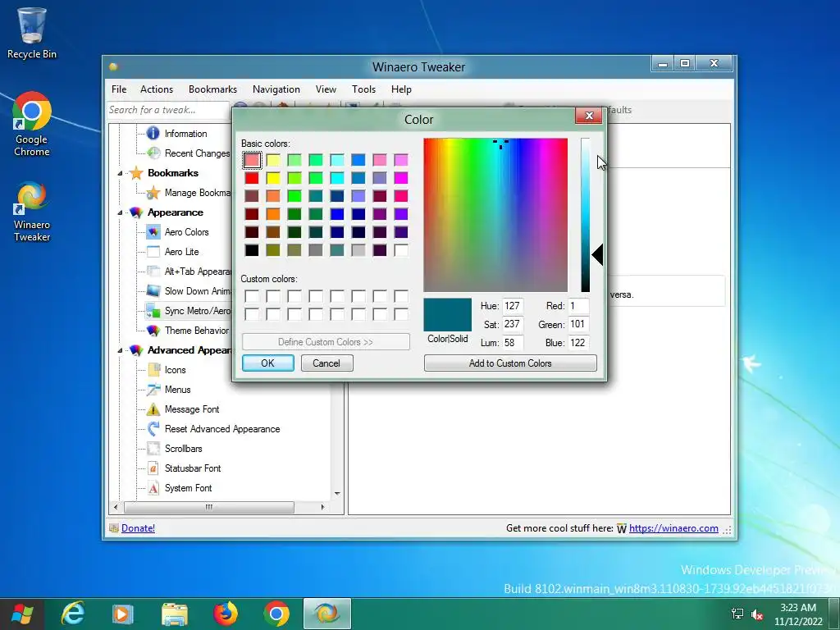This screenshot has width=840, height=630.
Task: Select the Google Chrome desktop shortcut
Action: pos(32,124)
